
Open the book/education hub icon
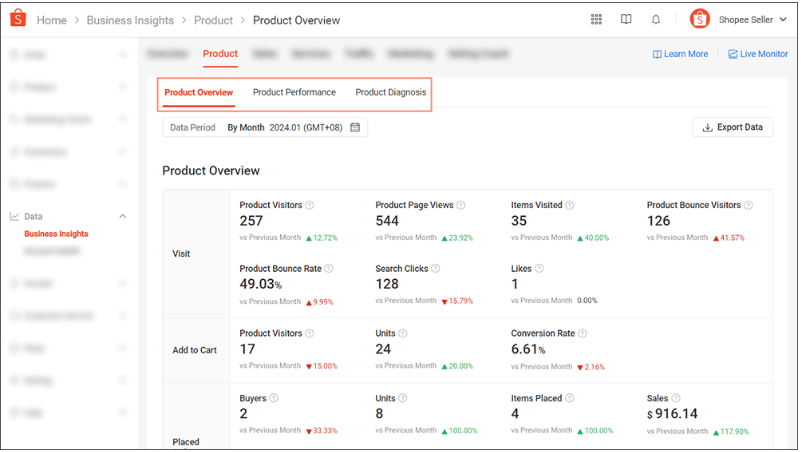coord(626,19)
